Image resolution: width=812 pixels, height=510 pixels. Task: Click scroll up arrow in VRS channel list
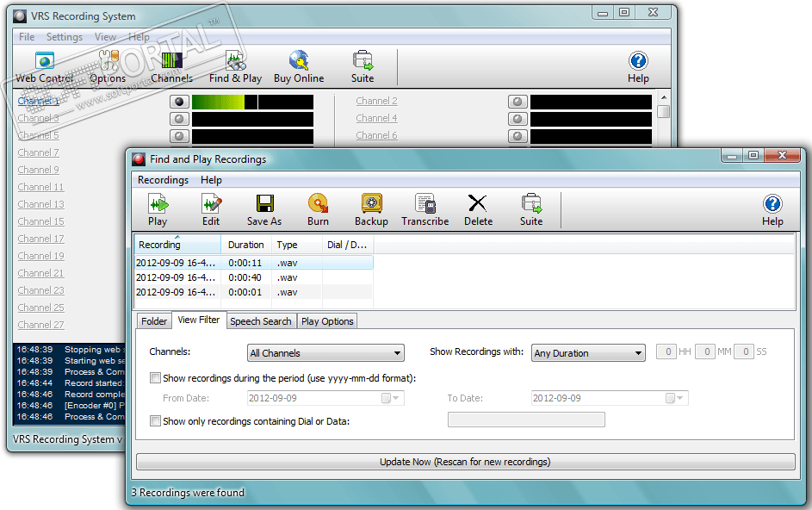pos(663,97)
